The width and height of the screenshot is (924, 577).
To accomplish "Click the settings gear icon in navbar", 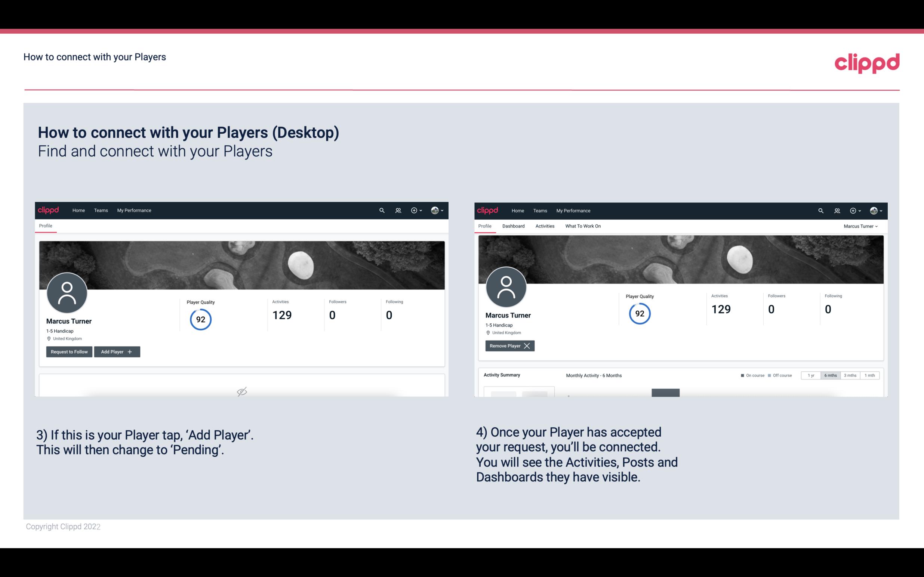I will (414, 210).
